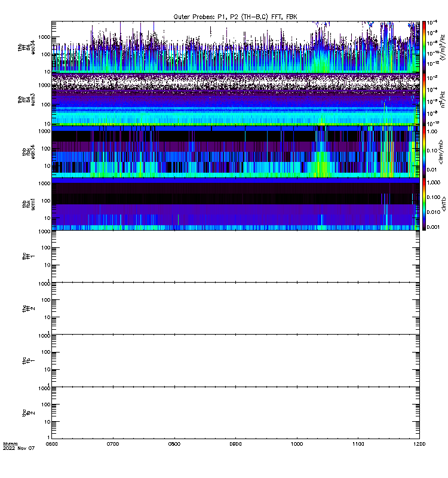Click the '0.01' tick on the <|mV/m|> color bar
This screenshot has width=448, height=478.
point(432,170)
